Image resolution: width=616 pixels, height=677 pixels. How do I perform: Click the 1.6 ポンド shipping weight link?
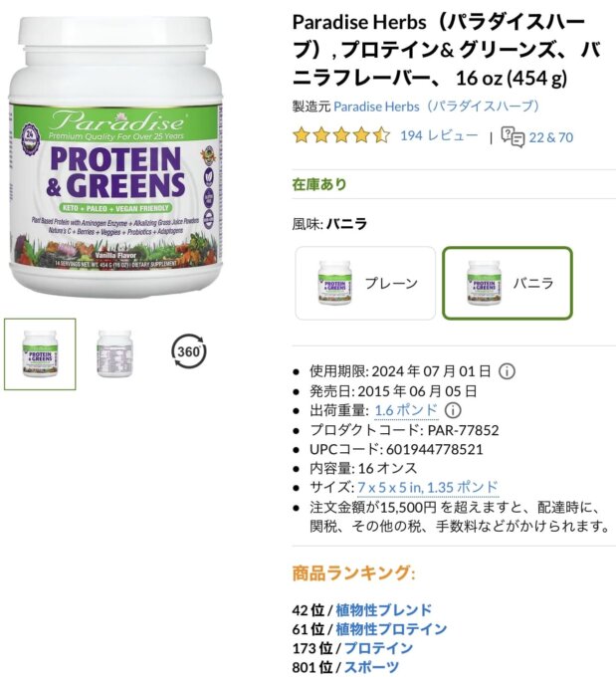pyautogui.click(x=406, y=410)
